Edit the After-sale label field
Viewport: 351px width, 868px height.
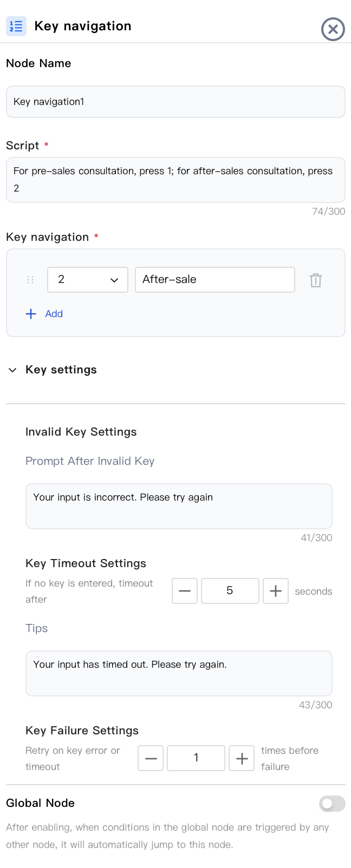(x=215, y=280)
